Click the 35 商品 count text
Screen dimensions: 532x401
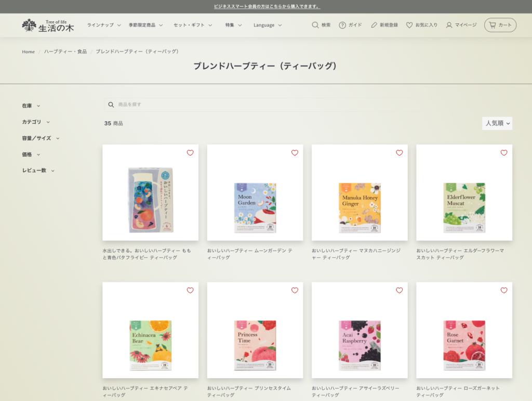[113, 123]
